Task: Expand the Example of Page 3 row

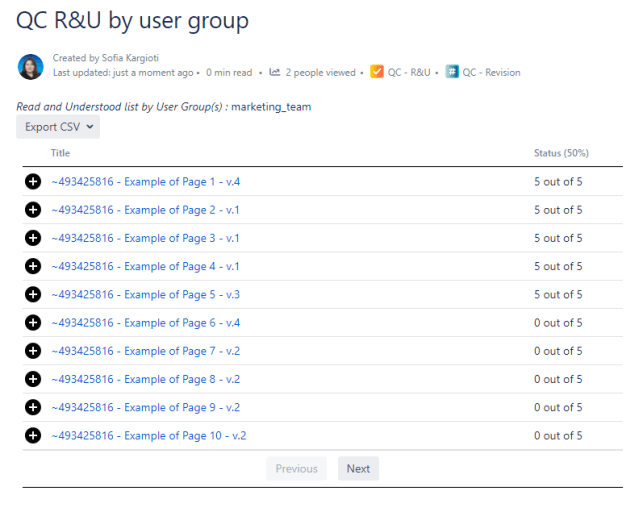Action: tap(33, 238)
